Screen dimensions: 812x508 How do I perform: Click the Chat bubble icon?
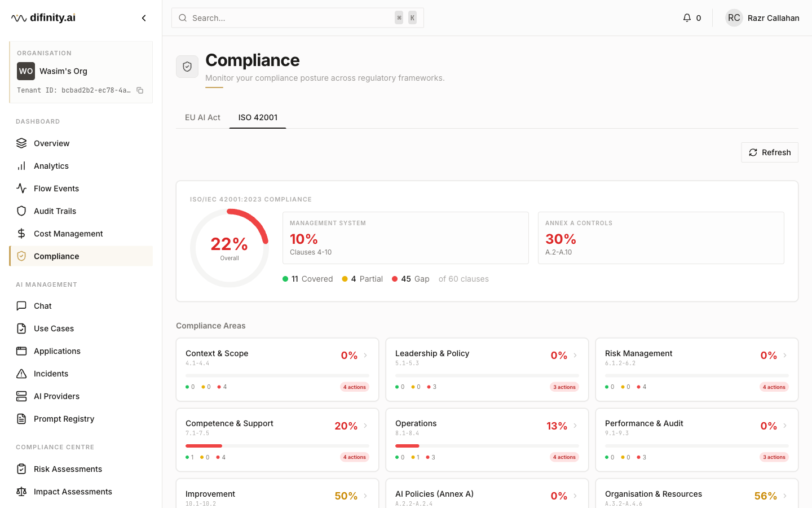[x=21, y=306]
